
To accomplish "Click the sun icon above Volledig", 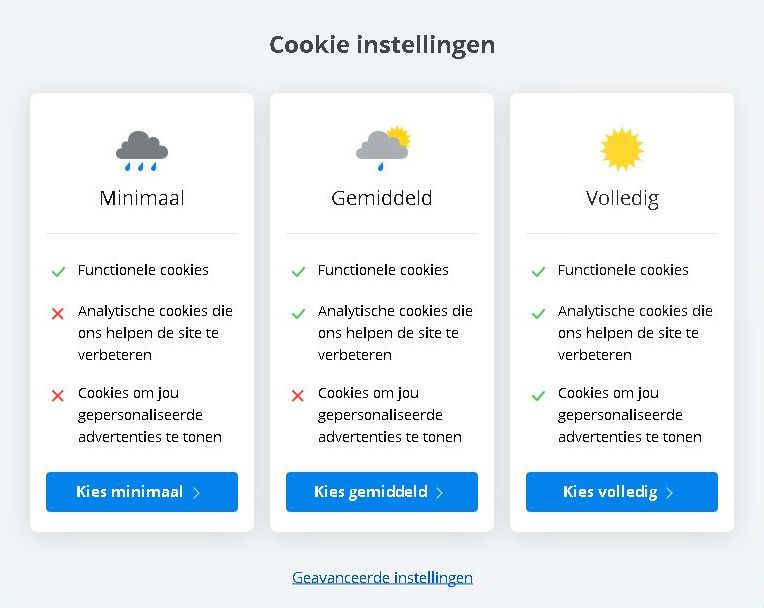I will pyautogui.click(x=622, y=150).
